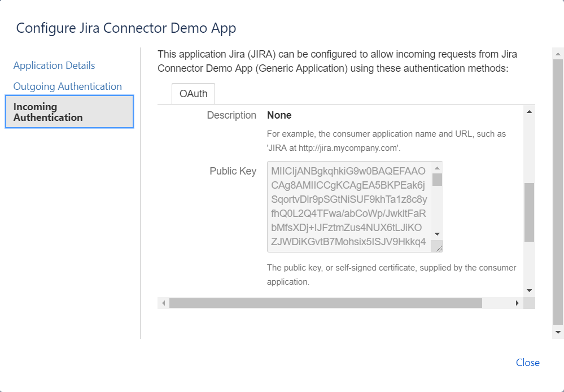The width and height of the screenshot is (564, 392).
Task: Click the dialog's outermost scrollbar down arrow
Action: pyautogui.click(x=558, y=333)
